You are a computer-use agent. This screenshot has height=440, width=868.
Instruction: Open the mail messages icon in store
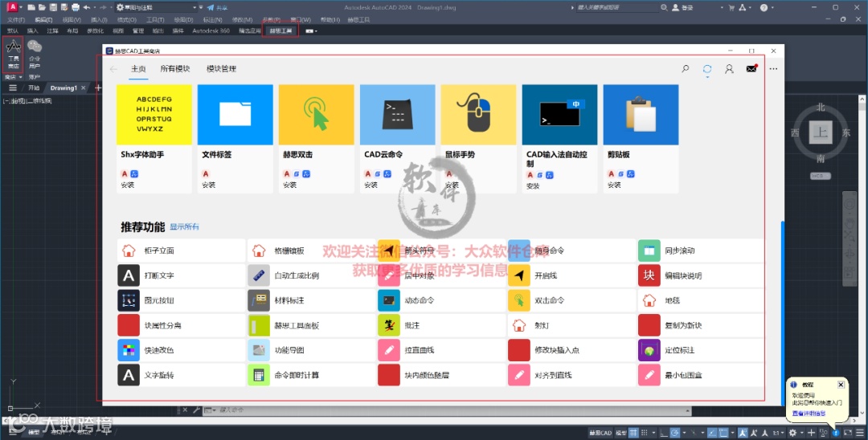(x=751, y=69)
